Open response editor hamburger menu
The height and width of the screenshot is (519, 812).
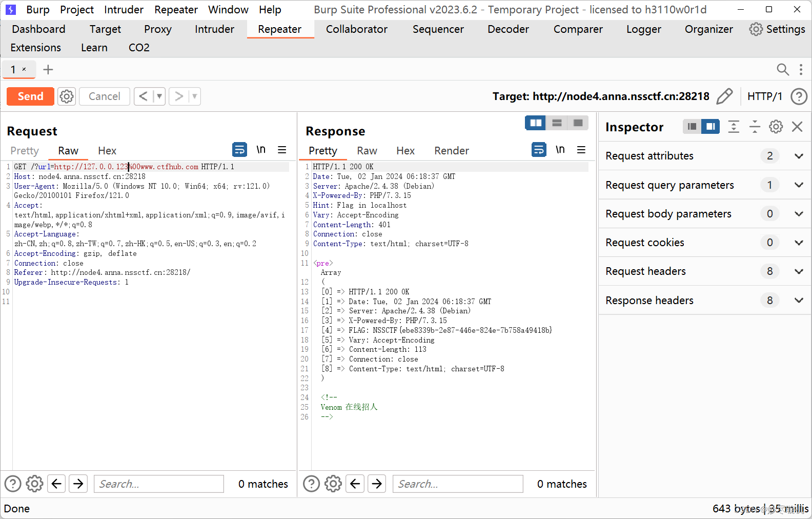tap(581, 150)
